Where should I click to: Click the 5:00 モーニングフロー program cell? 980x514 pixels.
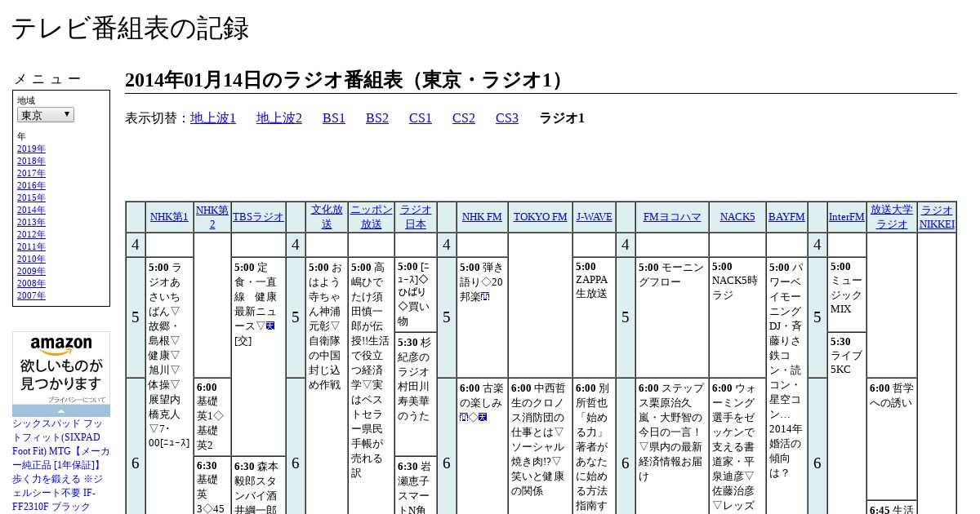tap(672, 317)
